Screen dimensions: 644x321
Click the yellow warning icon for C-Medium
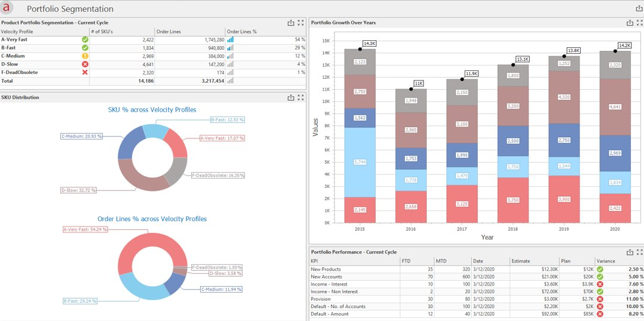85,56
